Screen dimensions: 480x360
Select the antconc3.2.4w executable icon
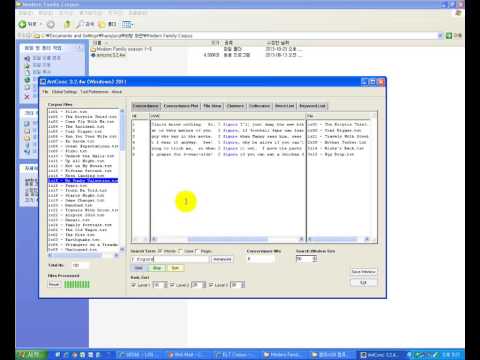click(x=93, y=55)
